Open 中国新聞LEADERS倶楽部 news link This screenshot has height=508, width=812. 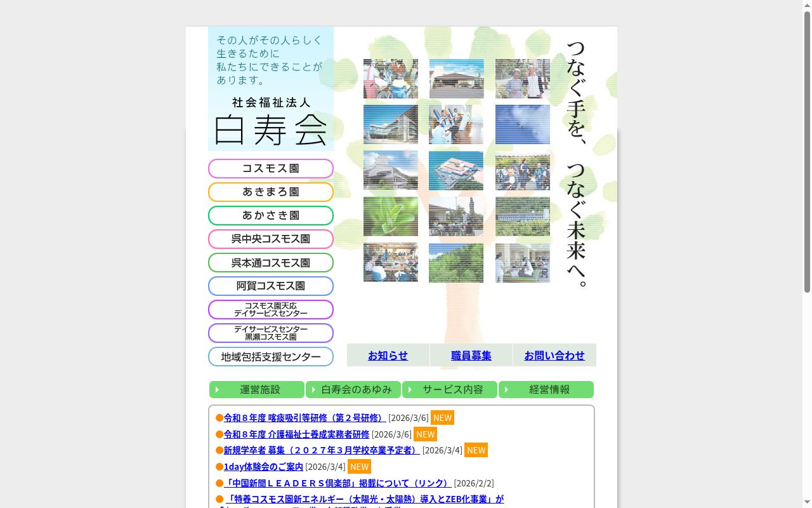tap(338, 483)
